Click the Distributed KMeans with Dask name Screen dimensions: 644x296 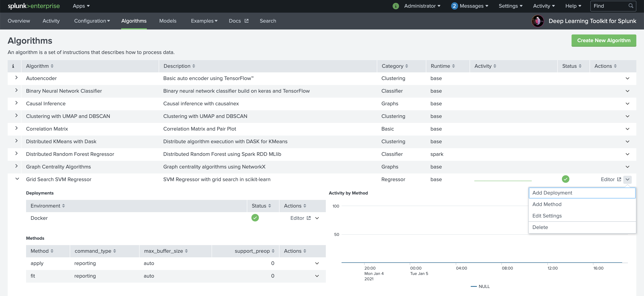point(61,141)
